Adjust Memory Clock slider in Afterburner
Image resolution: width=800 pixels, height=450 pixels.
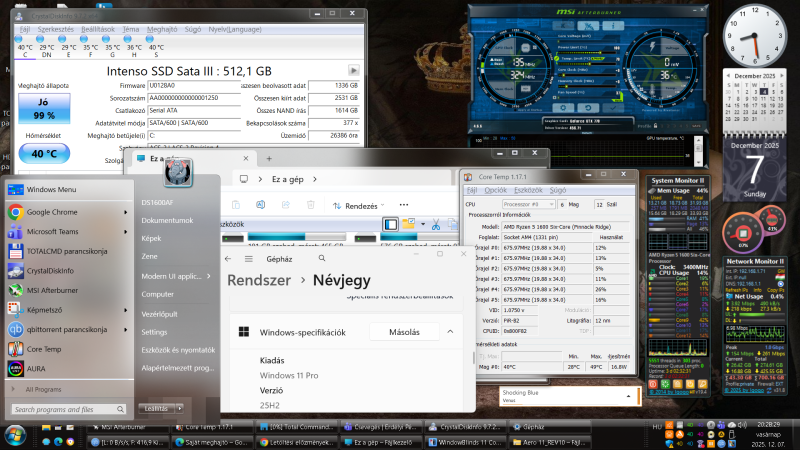(587, 86)
